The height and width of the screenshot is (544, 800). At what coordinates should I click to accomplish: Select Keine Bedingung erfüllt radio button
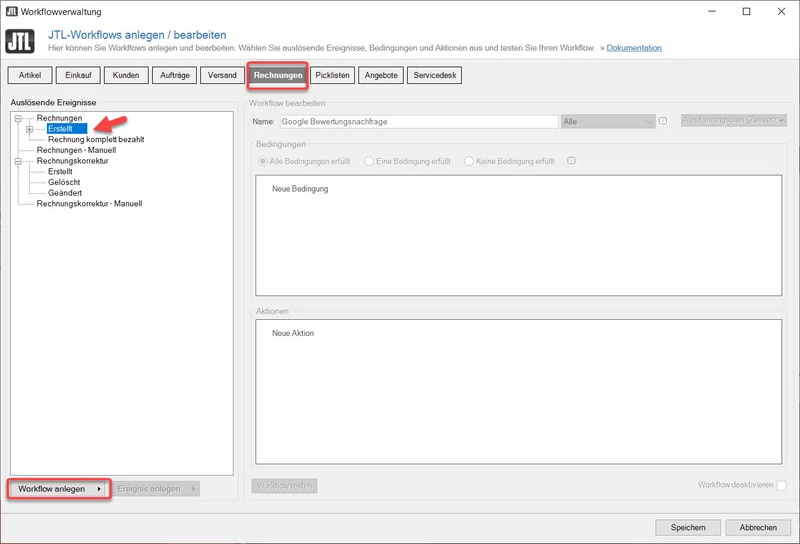coord(469,161)
